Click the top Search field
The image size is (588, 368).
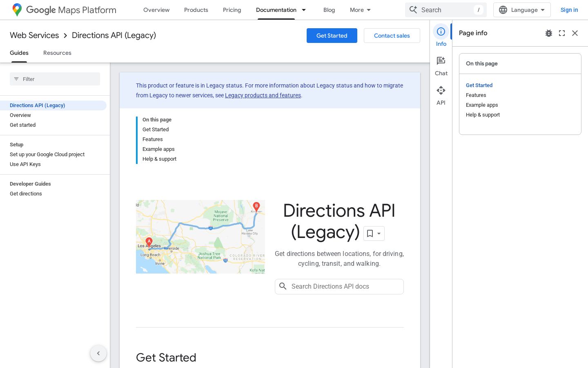(x=446, y=10)
